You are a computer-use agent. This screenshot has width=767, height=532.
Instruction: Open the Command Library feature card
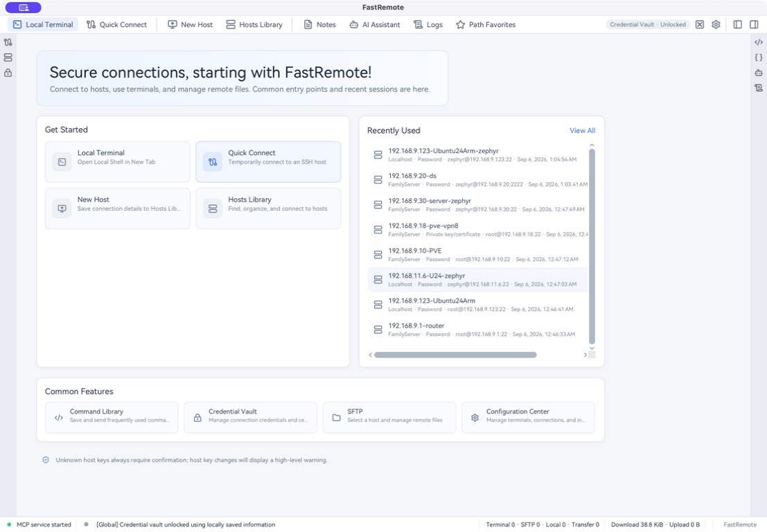click(112, 418)
